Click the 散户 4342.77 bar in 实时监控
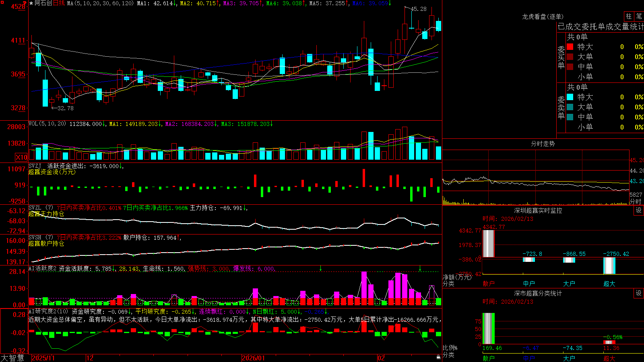This screenshot has width=644, height=362. click(489, 243)
